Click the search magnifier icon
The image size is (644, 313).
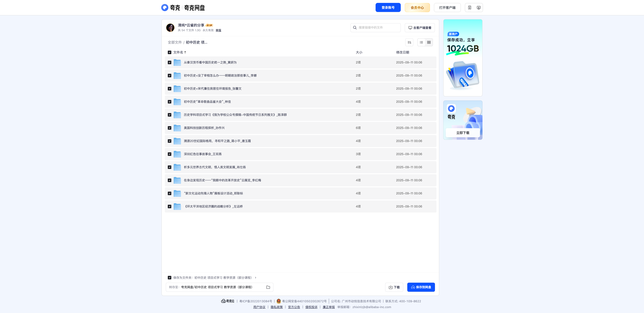[x=355, y=28]
